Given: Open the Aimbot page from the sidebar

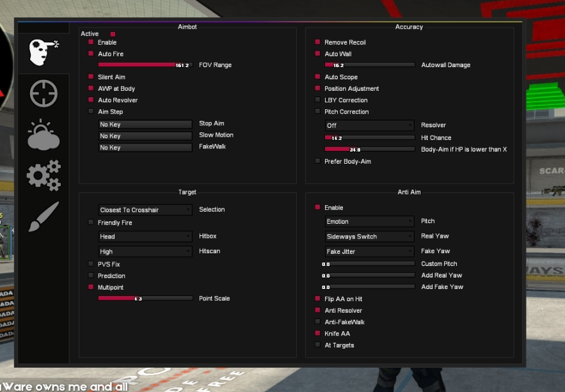Looking at the screenshot, I should [43, 52].
